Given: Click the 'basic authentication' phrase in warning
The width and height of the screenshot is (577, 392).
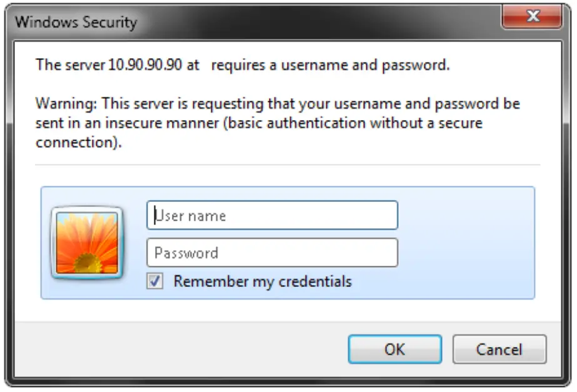Looking at the screenshot, I should coord(283,123).
